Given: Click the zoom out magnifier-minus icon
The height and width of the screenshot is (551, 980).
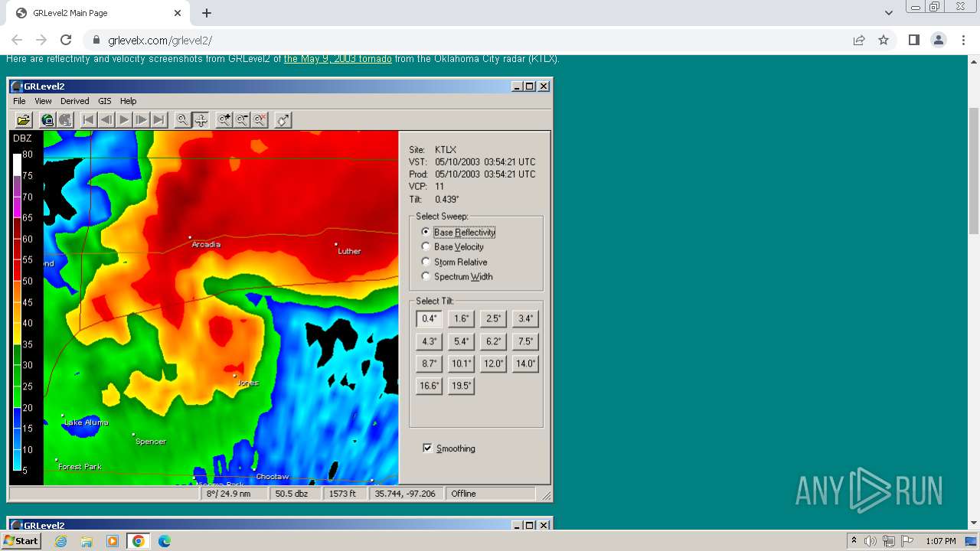Looking at the screenshot, I should [242, 119].
